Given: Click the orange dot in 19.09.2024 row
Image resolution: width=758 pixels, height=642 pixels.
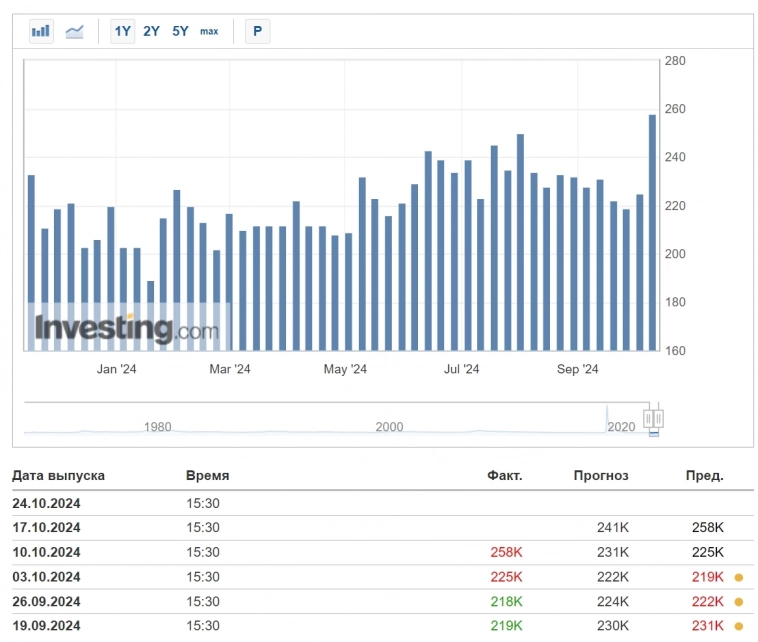Looking at the screenshot, I should tap(738, 626).
